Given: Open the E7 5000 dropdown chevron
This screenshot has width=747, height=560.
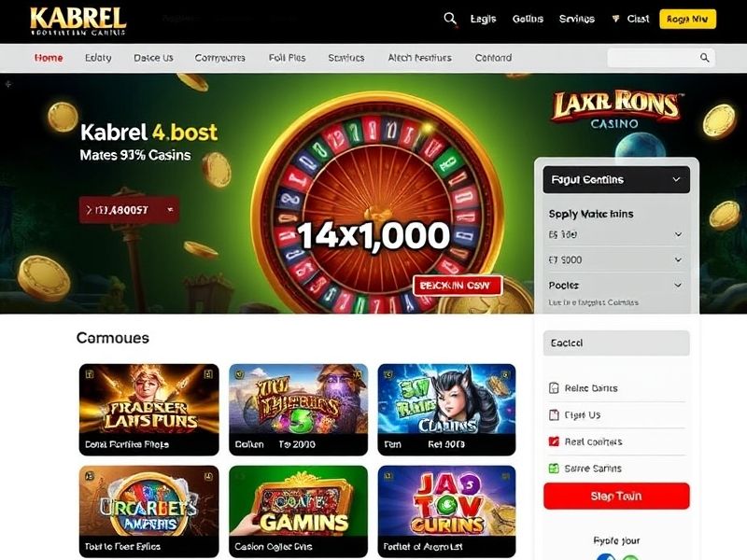Looking at the screenshot, I should click(x=679, y=260).
